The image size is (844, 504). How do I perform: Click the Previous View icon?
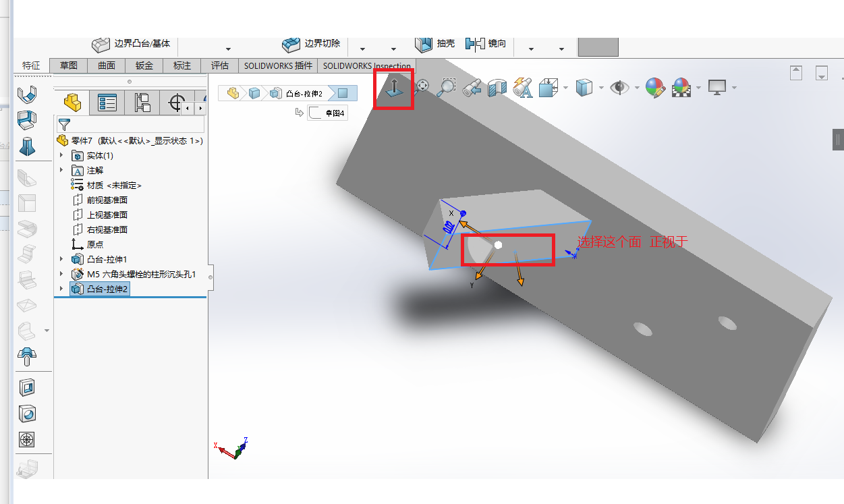(472, 87)
